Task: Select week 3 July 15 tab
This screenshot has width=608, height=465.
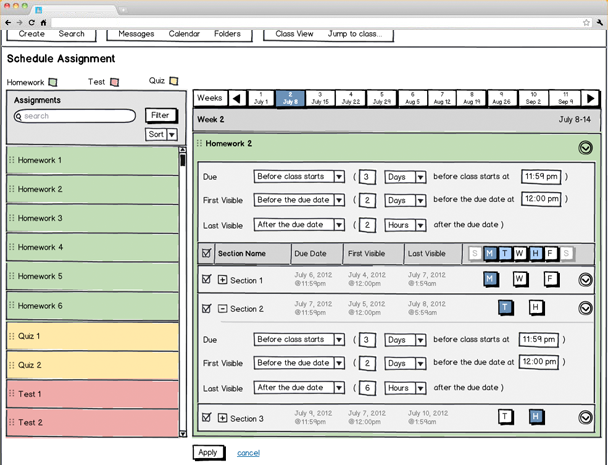Action: point(319,98)
